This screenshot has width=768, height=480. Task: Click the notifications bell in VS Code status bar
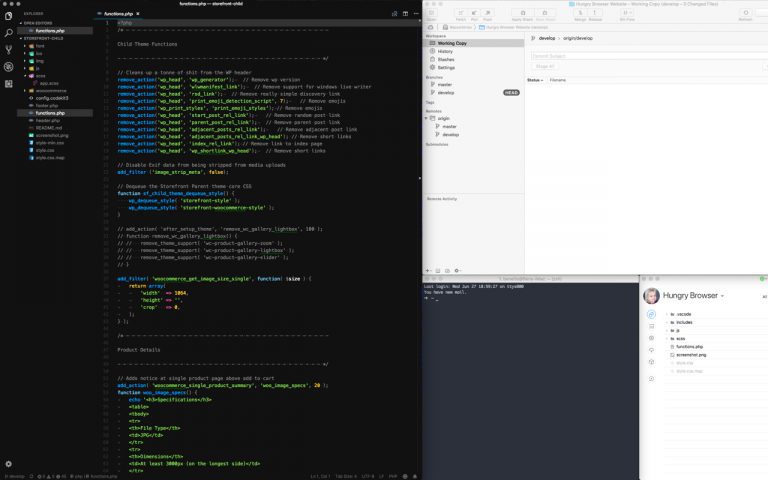tap(415, 476)
